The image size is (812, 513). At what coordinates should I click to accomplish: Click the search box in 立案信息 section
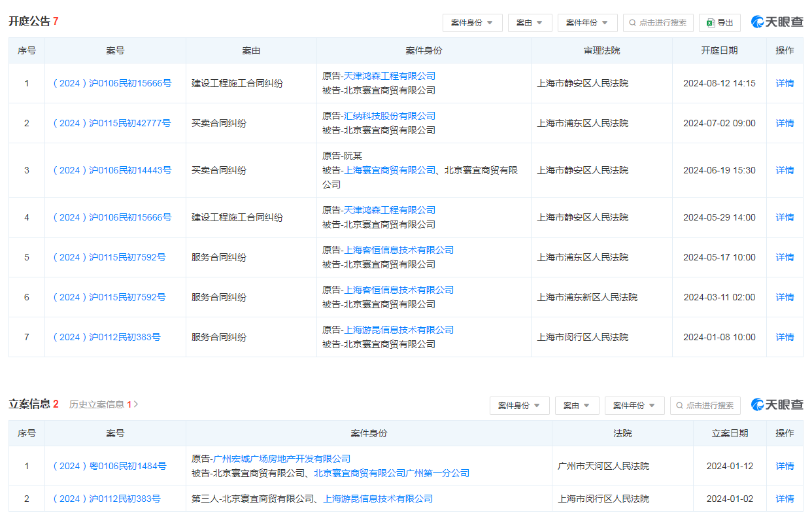tap(705, 406)
